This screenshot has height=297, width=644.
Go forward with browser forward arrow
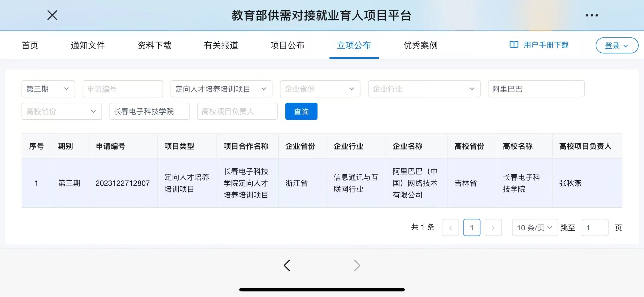pos(357,265)
